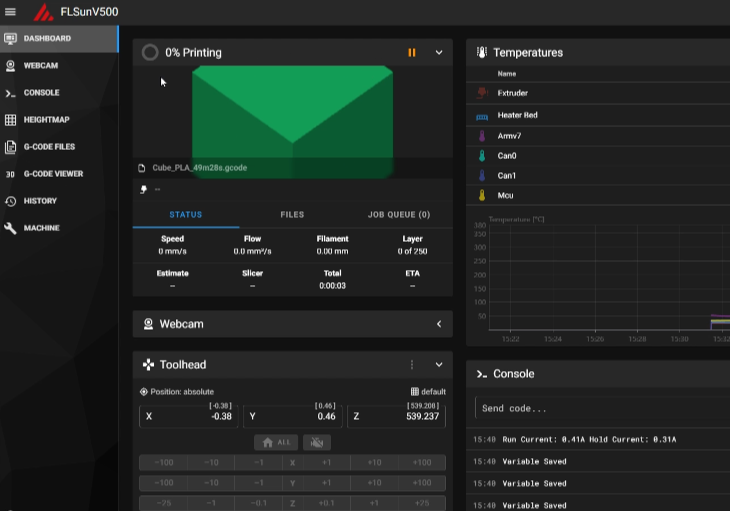730x511 pixels.
Task: Toggle the hamburger navigation menu
Action: click(11, 12)
